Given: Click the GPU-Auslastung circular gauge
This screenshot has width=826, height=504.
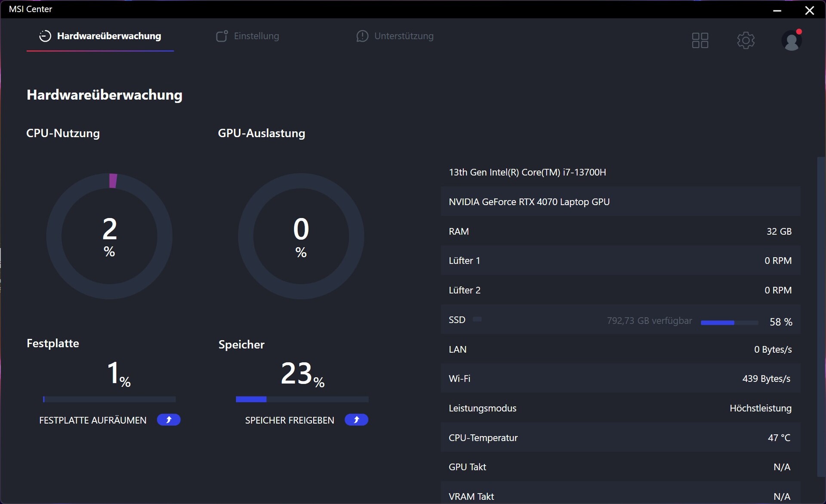Looking at the screenshot, I should (x=301, y=236).
